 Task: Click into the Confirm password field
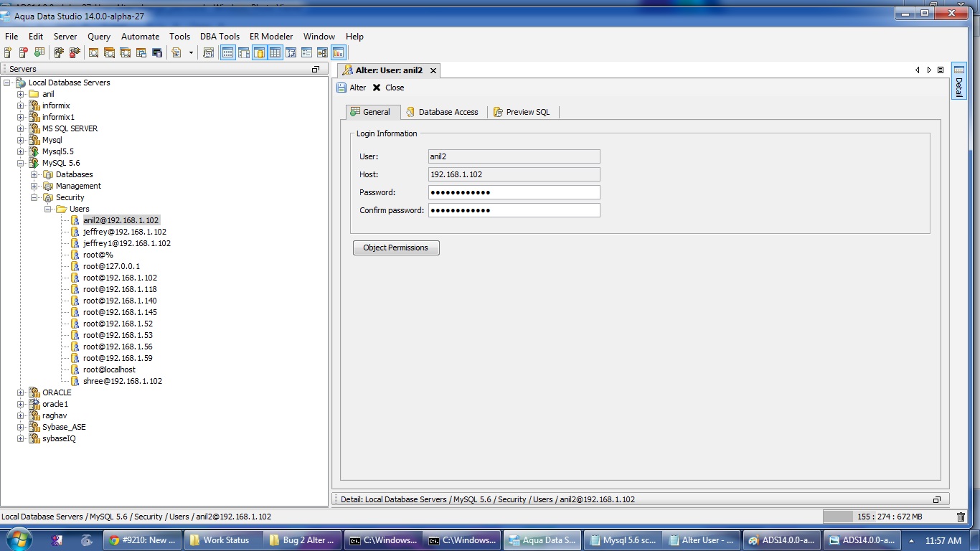(514, 210)
